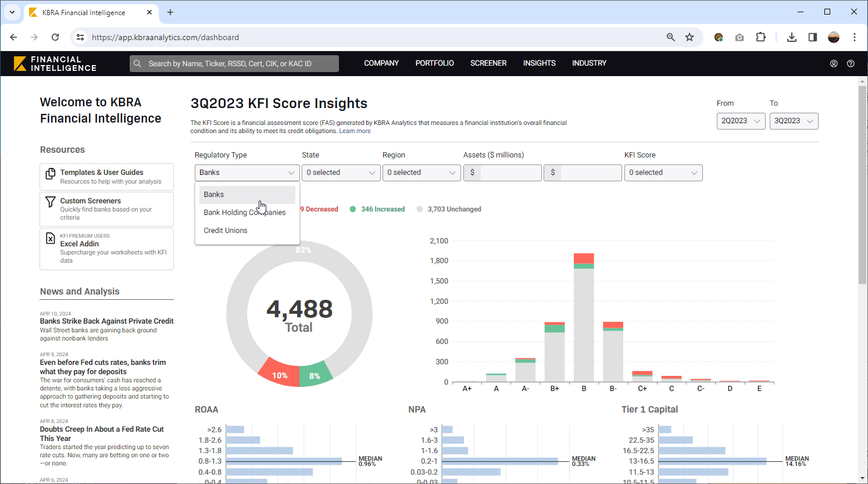
Task: Click the Templates & User Guides documents icon
Action: pyautogui.click(x=51, y=172)
